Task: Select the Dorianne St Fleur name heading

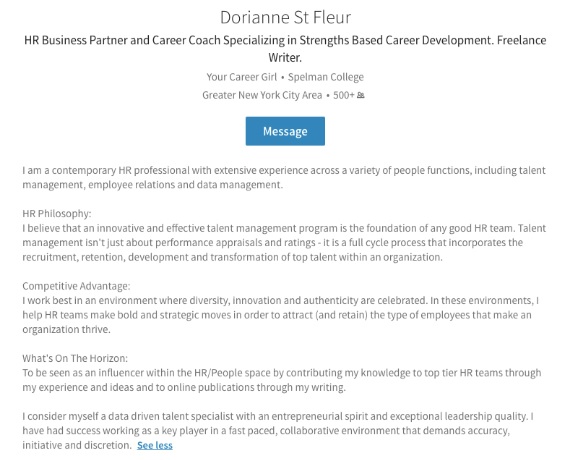Action: (285, 17)
